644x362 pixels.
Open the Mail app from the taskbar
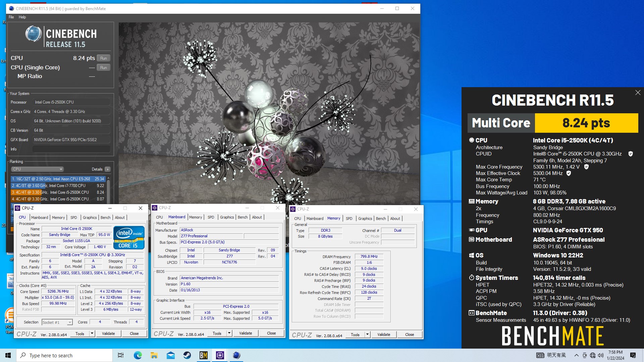tap(170, 355)
